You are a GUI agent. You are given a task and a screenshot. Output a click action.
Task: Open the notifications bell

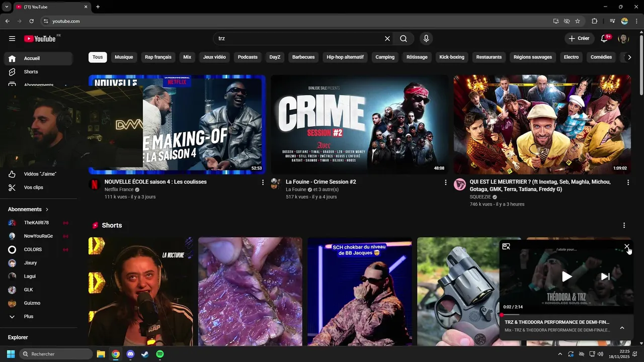[605, 39]
